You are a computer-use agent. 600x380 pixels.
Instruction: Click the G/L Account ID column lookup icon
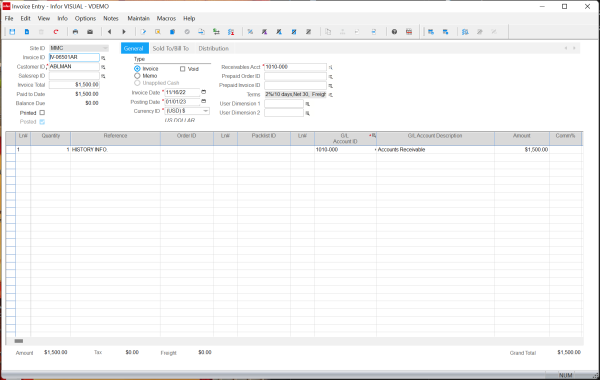(x=373, y=135)
